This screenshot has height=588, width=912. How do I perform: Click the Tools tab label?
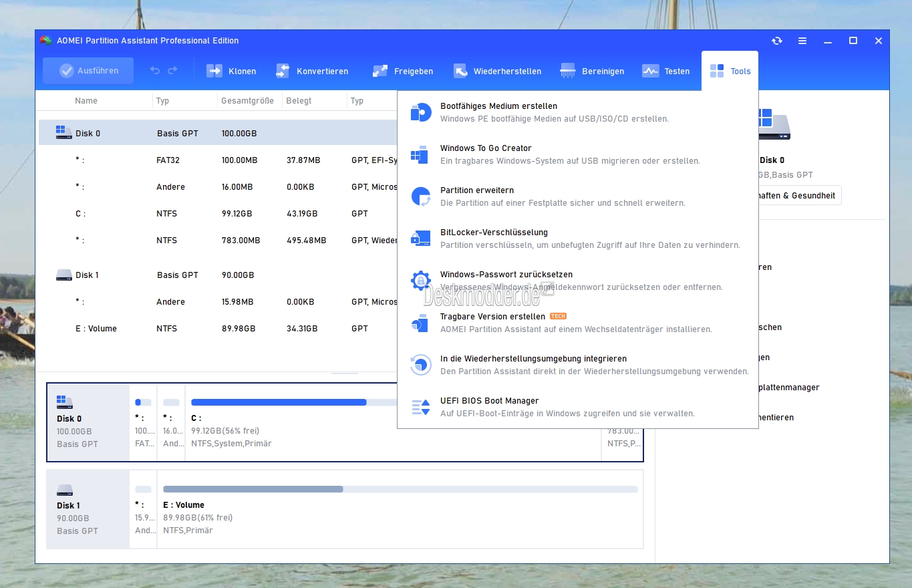[x=740, y=71]
